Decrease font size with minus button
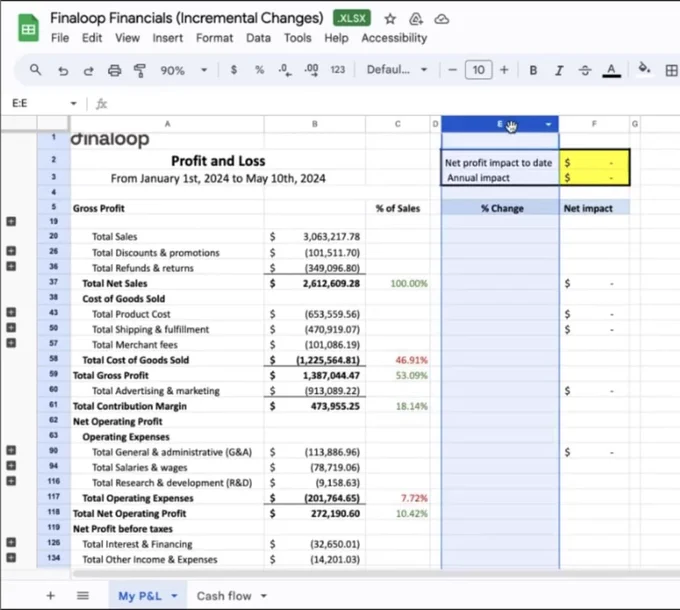Viewport: 680px width, 610px height. [452, 70]
